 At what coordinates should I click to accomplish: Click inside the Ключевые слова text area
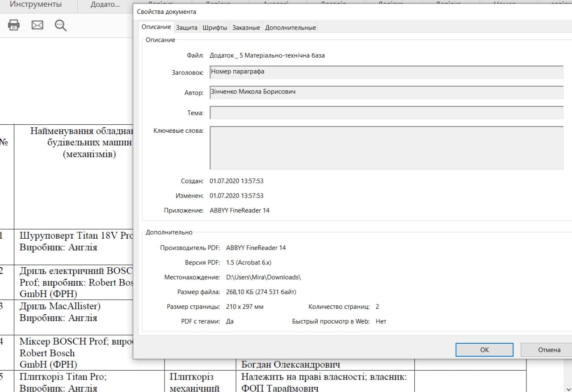386,148
